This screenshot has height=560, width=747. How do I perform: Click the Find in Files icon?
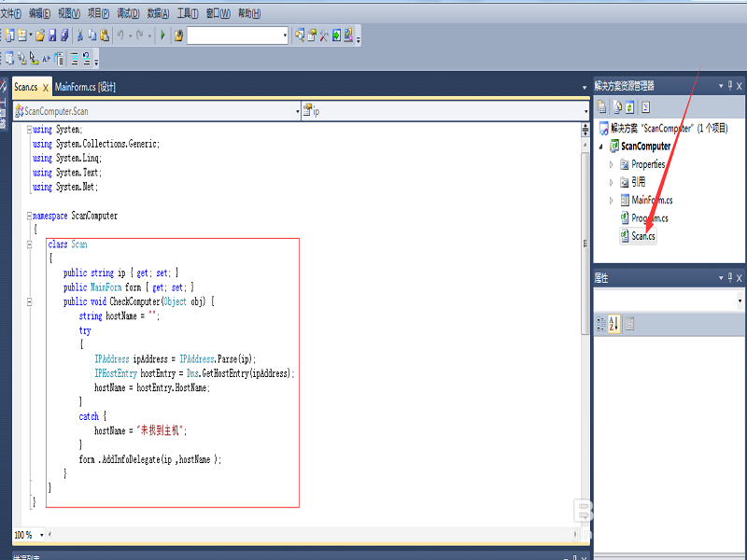pos(178,35)
